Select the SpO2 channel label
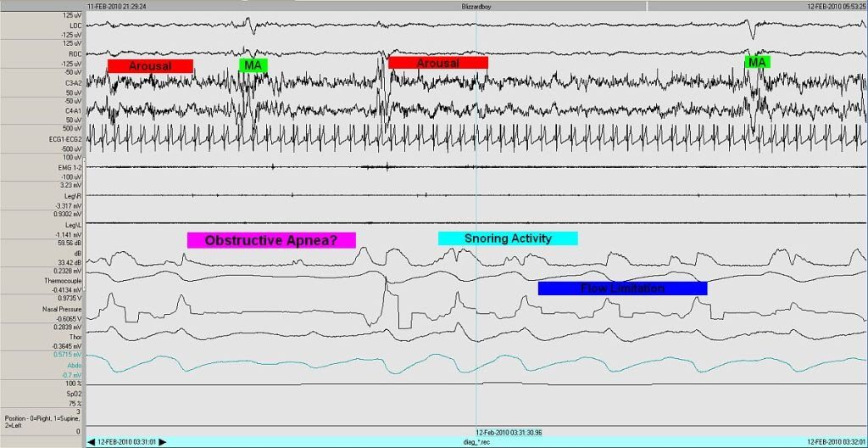Viewport: 868px width, 448px height. tap(73, 393)
